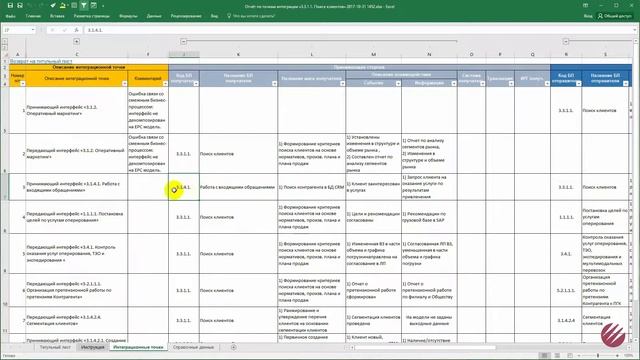Select column R header

pos(566,54)
